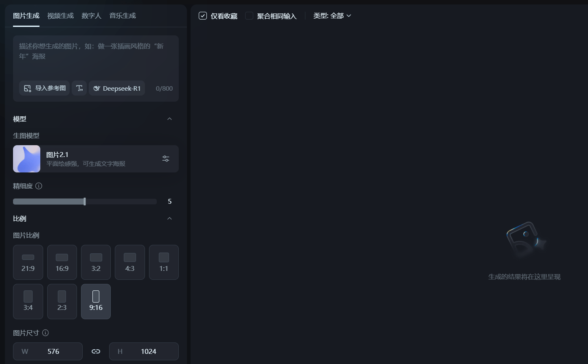Collapse the 比例 section

tap(170, 218)
